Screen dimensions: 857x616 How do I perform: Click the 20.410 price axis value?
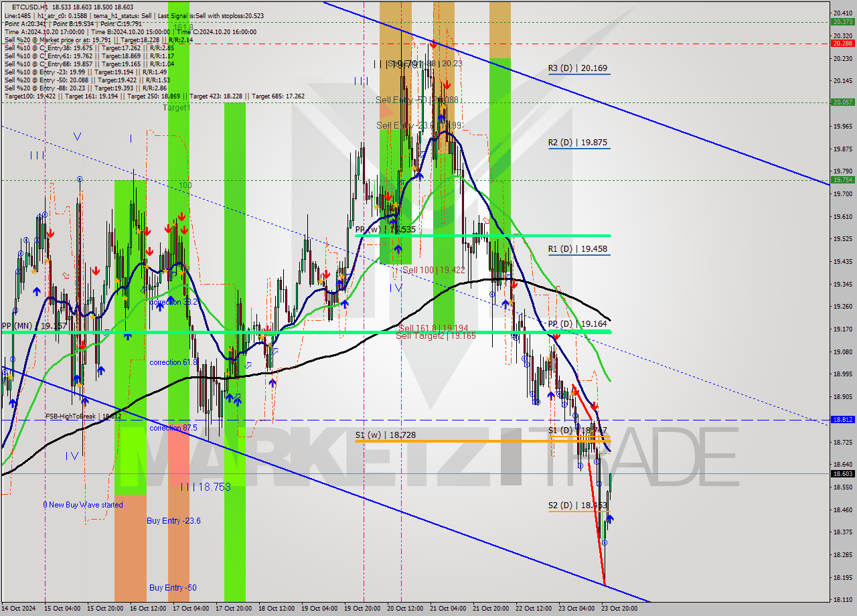[x=842, y=13]
